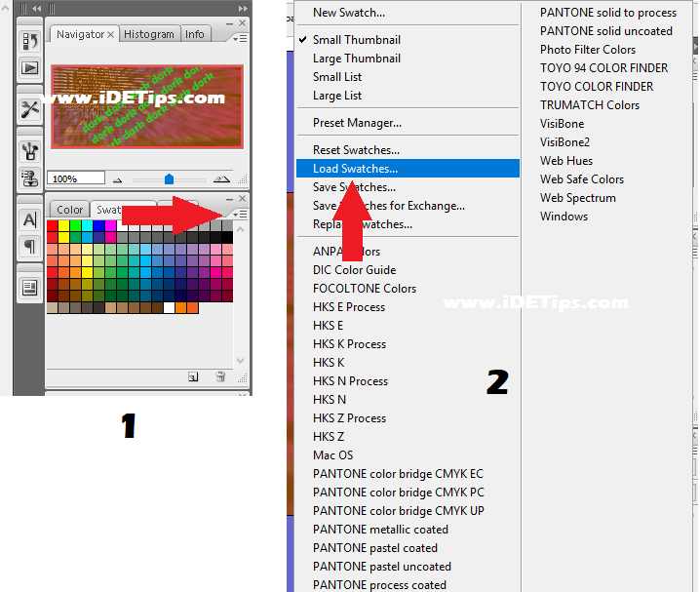Minimize the Swatches panel group
700x592 pixels.
[229, 199]
